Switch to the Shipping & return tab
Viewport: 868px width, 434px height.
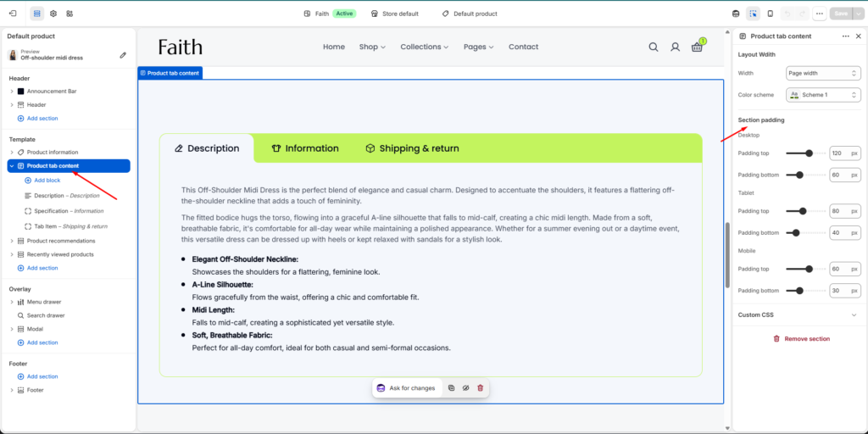tap(413, 148)
